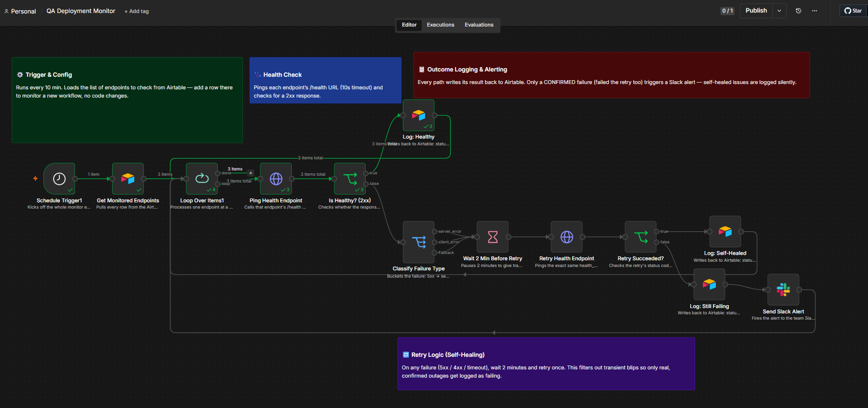Select the Health Check sticky note
Viewport: 868px width, 408px height.
(x=325, y=80)
